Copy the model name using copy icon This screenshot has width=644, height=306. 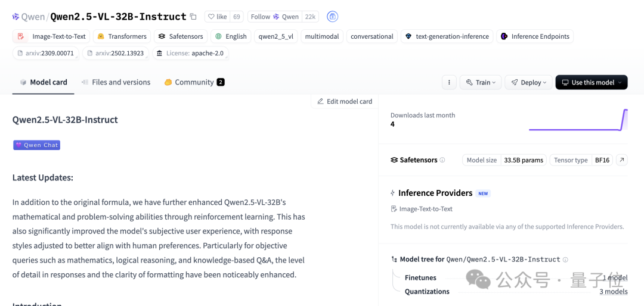(193, 17)
